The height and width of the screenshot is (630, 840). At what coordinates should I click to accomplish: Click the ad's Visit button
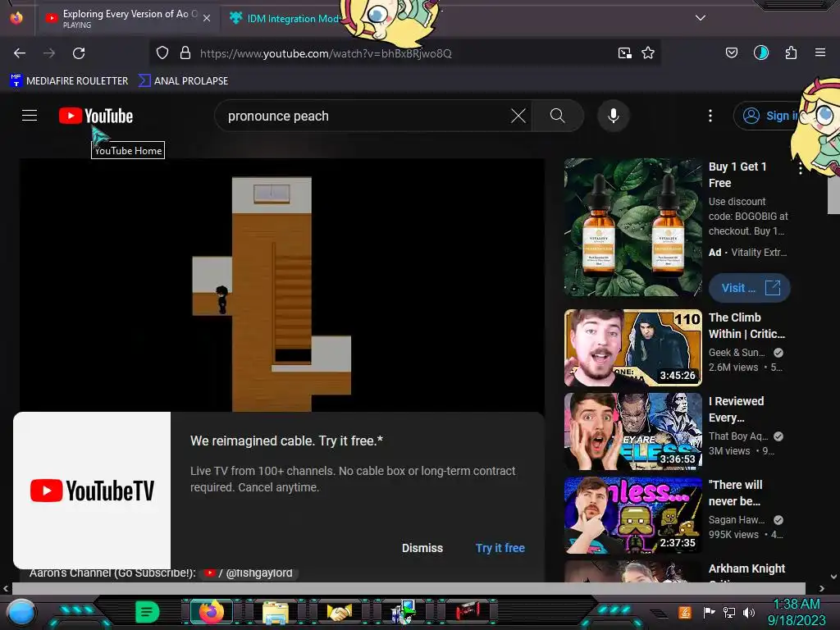749,288
